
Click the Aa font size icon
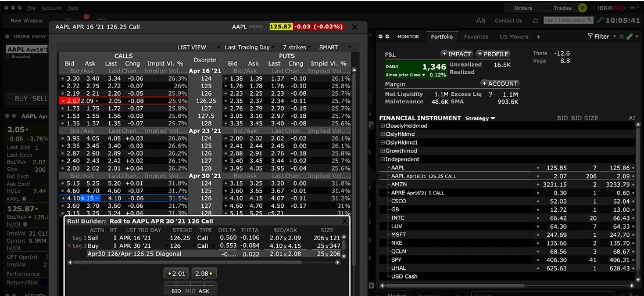click(x=480, y=20)
